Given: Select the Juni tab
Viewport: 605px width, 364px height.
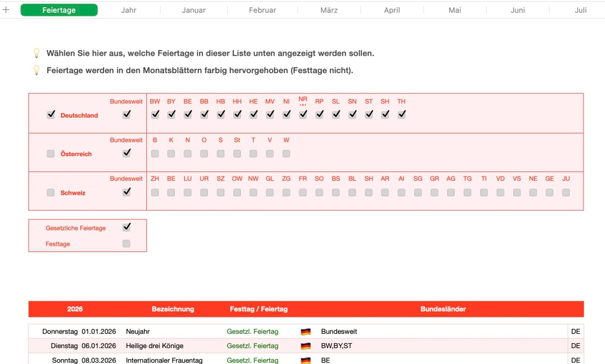Looking at the screenshot, I should coord(517,9).
